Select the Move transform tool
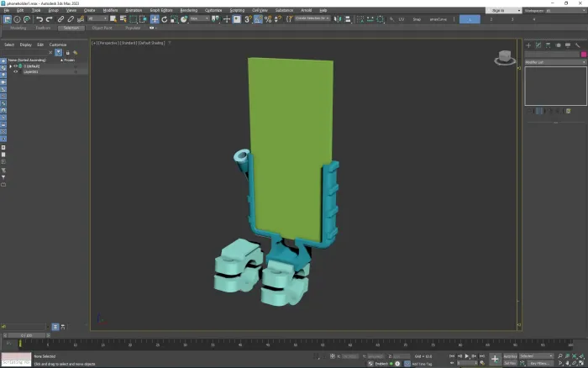 (155, 19)
